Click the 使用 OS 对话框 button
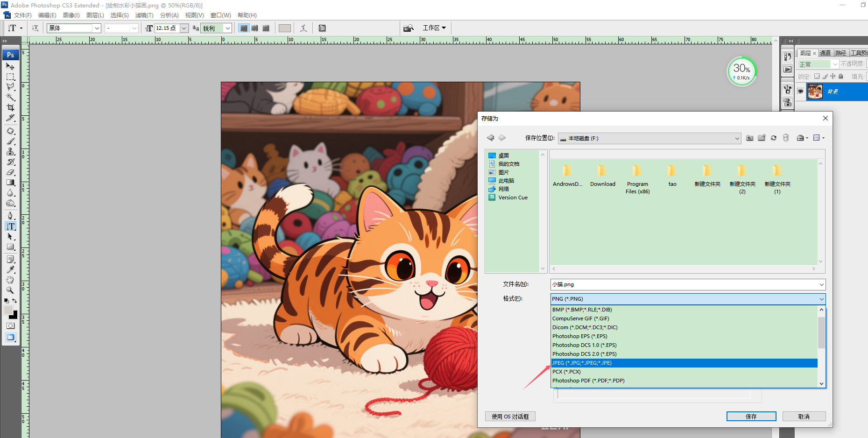Screen dimensions: 868x438 pyautogui.click(x=510, y=417)
